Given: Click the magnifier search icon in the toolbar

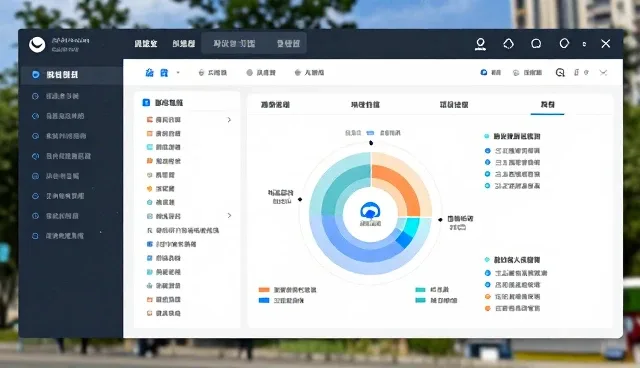Looking at the screenshot, I should click(560, 73).
